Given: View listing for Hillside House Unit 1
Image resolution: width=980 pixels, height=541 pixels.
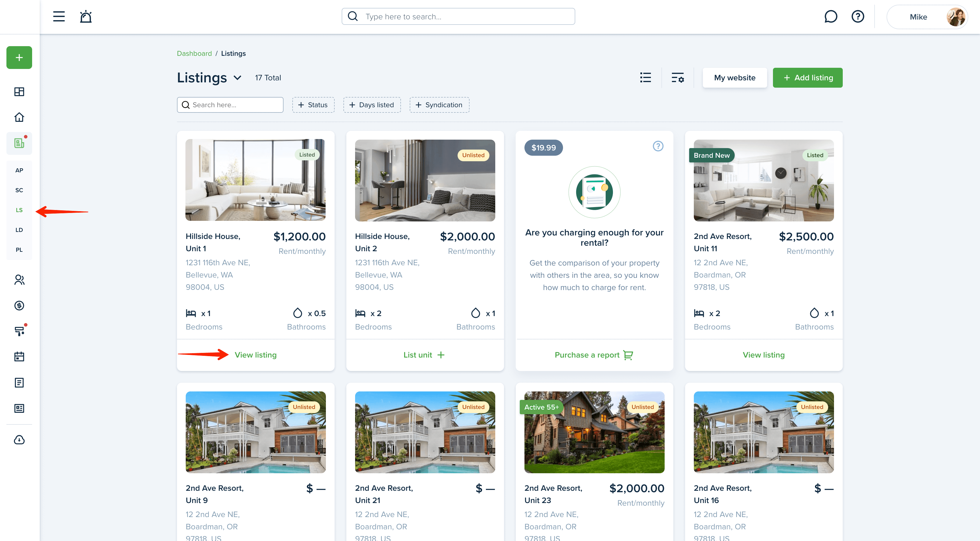Looking at the screenshot, I should (x=255, y=355).
